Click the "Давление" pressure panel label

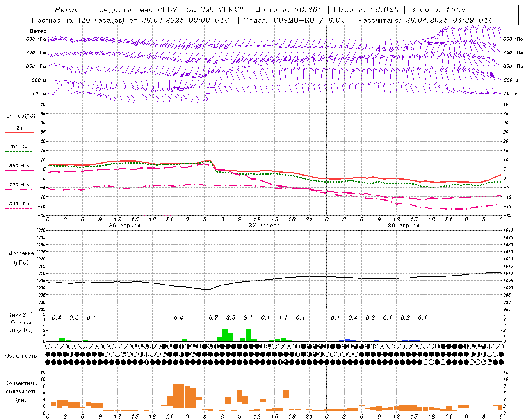(21, 253)
